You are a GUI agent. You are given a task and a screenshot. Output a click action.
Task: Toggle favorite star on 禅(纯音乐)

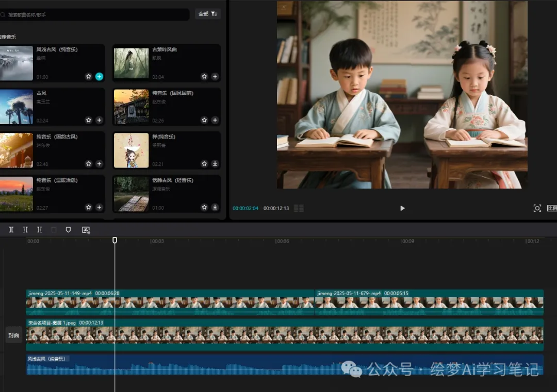[x=204, y=164]
